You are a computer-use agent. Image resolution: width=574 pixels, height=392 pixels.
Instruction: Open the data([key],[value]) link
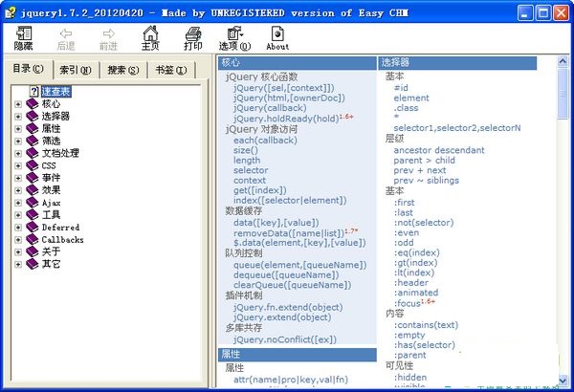coord(276,223)
